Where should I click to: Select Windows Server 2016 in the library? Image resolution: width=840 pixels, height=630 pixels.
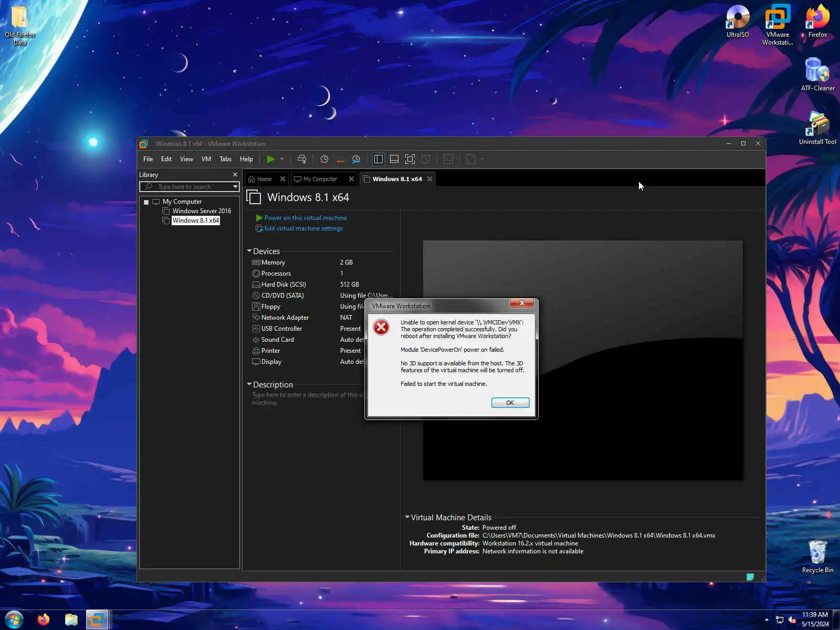click(202, 211)
